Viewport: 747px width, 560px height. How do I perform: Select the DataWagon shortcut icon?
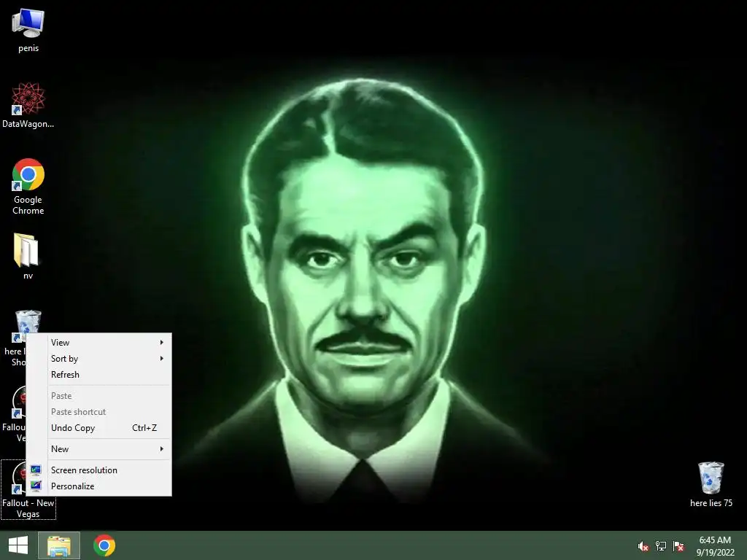tap(28, 98)
